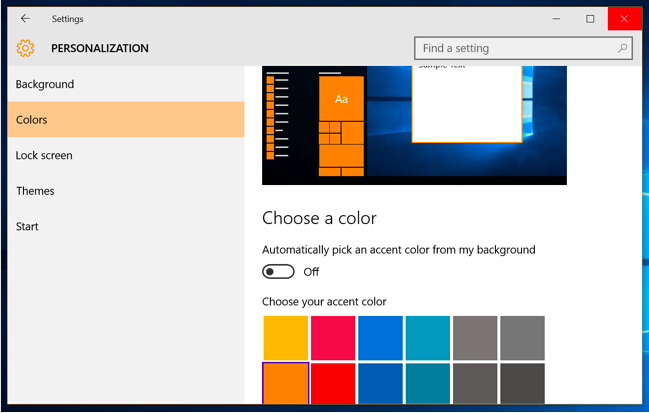Choose the neutral gray swatch at top row end

click(x=522, y=338)
